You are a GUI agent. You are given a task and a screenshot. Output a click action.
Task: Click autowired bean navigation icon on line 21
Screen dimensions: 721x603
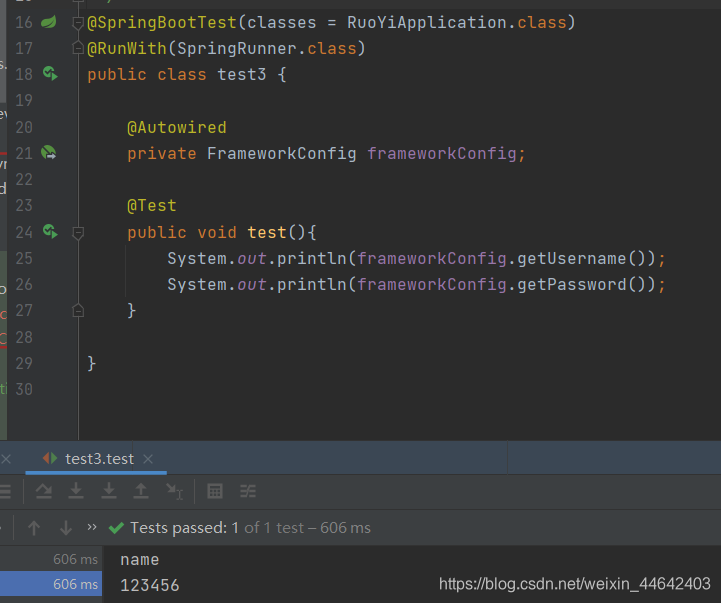pyautogui.click(x=49, y=152)
